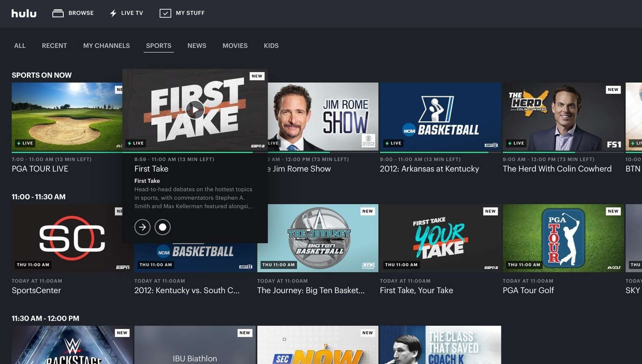642x364 pixels.
Task: Click the 'PGA TOUR LIVE' title text
Action: point(40,169)
